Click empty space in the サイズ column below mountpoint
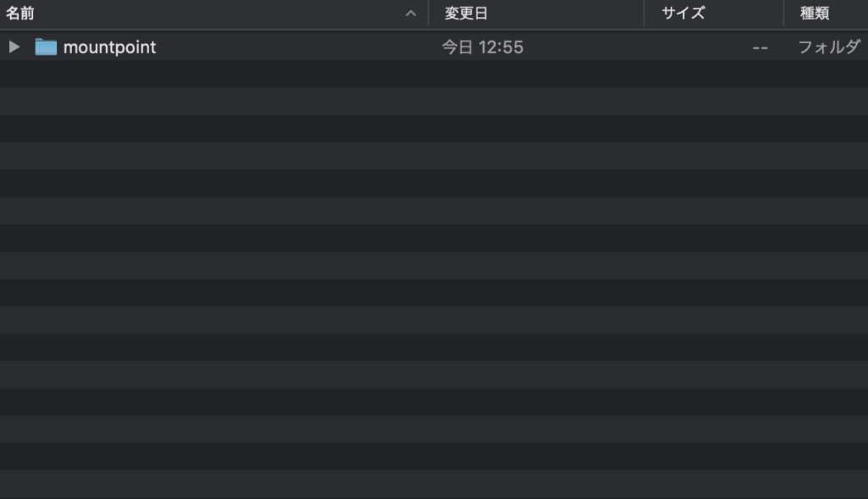The image size is (868, 499). [x=714, y=221]
